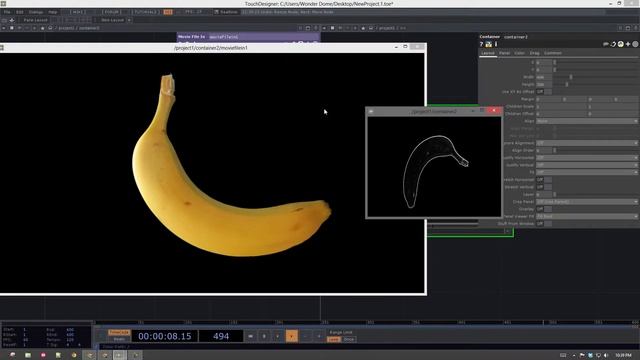Click the New Layout button
Viewport: 640px width, 360px height.
click(x=112, y=20)
